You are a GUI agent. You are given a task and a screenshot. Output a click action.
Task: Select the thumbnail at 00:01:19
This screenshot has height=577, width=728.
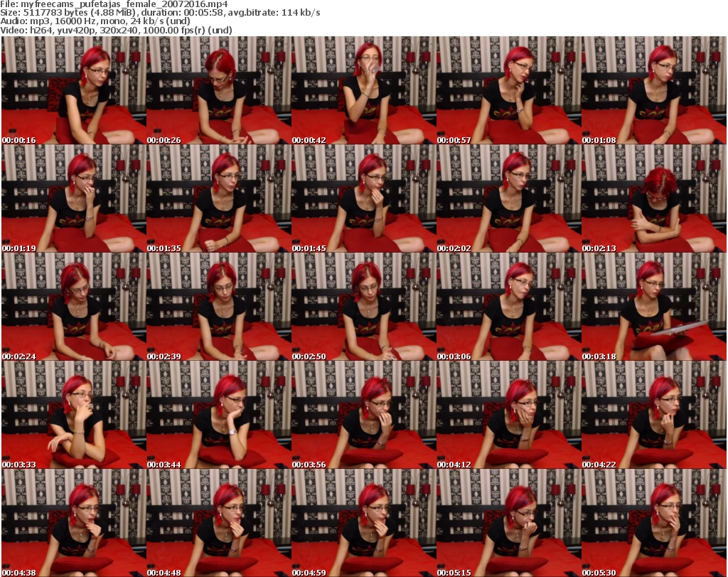(74, 198)
